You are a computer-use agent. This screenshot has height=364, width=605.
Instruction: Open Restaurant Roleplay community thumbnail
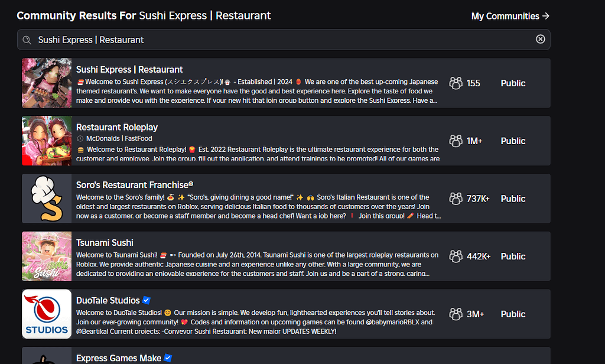click(47, 141)
